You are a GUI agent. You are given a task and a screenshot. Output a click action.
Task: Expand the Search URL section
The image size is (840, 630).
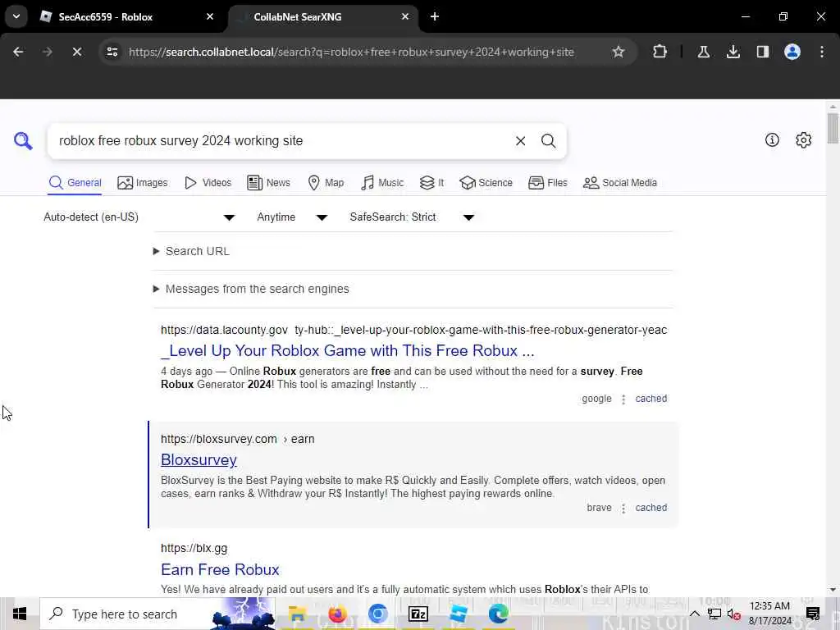pos(191,251)
